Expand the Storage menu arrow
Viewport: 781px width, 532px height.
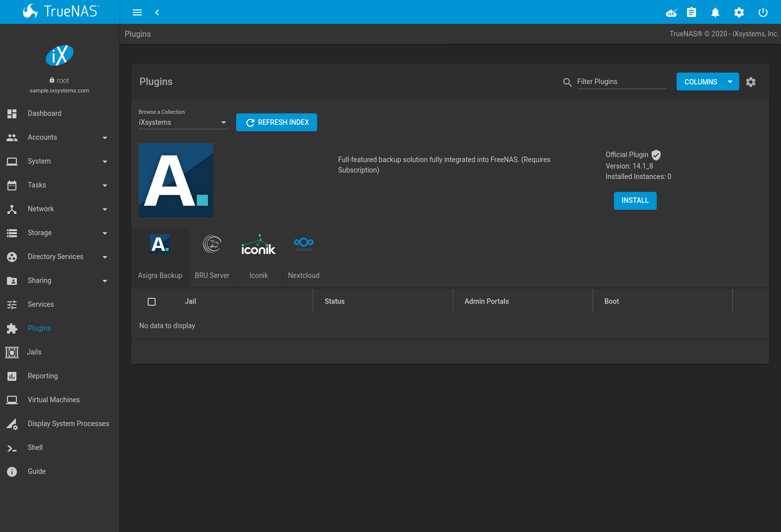click(105, 233)
